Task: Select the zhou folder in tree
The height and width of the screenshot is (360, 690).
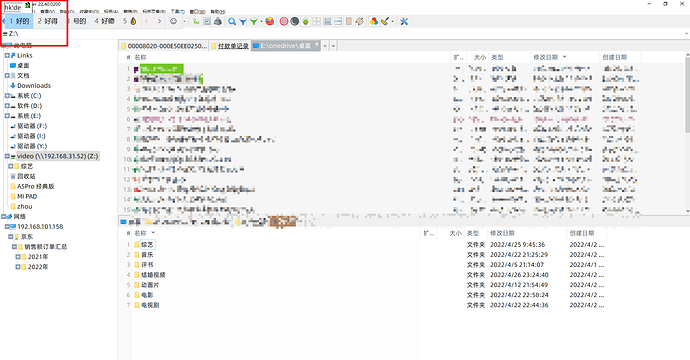Action: point(25,206)
